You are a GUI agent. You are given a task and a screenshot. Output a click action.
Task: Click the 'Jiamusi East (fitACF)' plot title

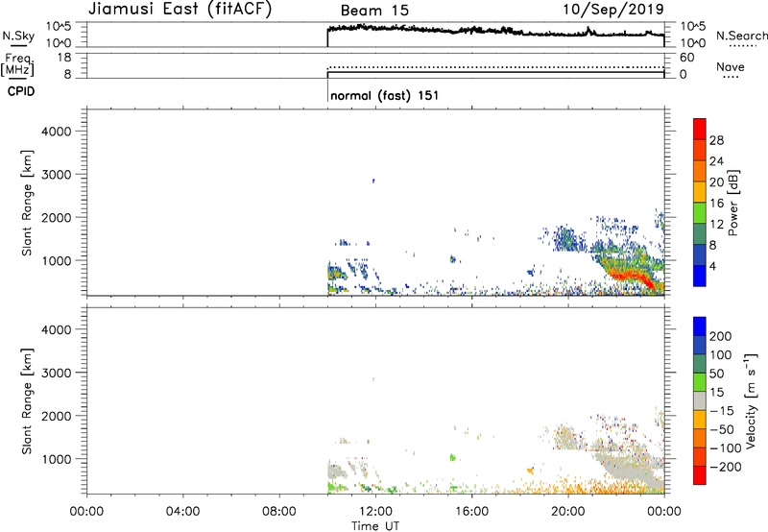click(x=180, y=9)
